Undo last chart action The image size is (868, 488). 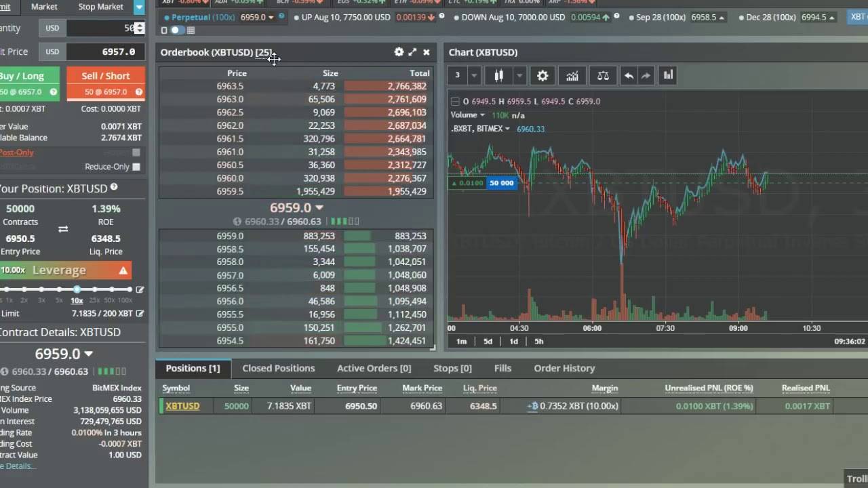tap(629, 76)
